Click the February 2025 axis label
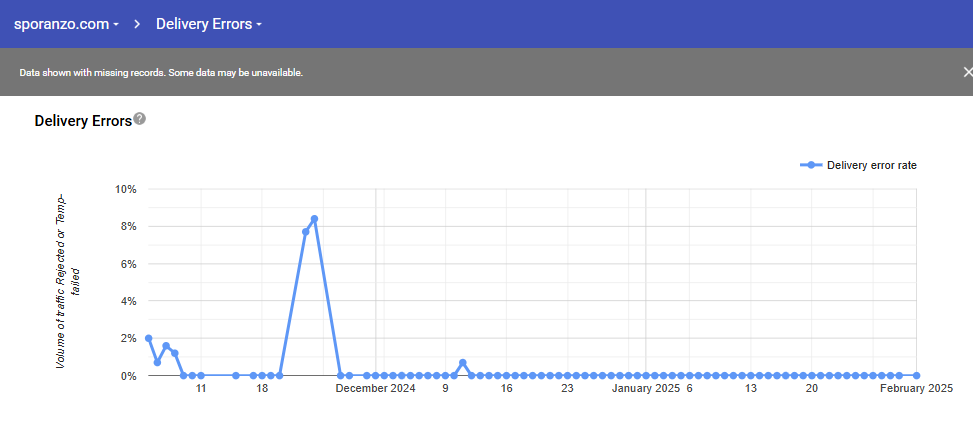The width and height of the screenshot is (973, 426). point(916,389)
